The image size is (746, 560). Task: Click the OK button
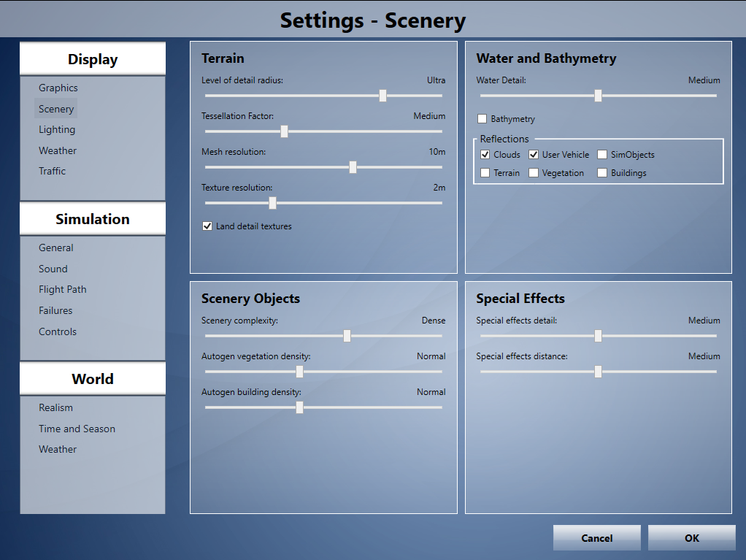692,538
